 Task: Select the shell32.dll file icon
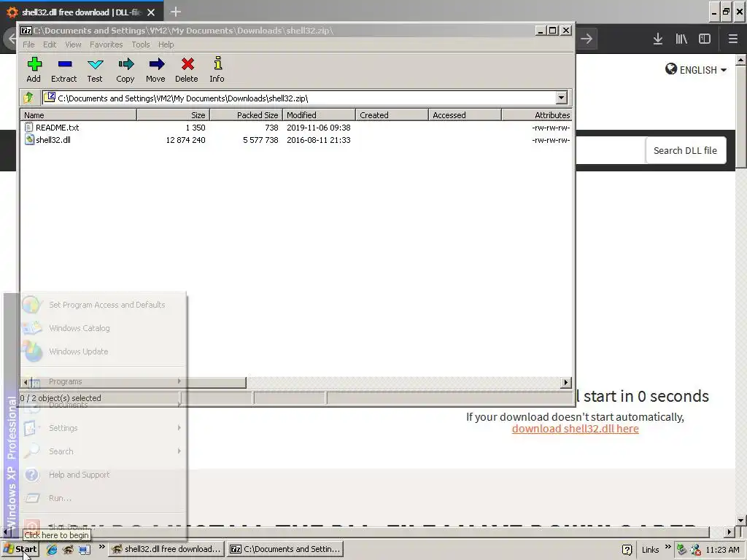click(x=29, y=139)
